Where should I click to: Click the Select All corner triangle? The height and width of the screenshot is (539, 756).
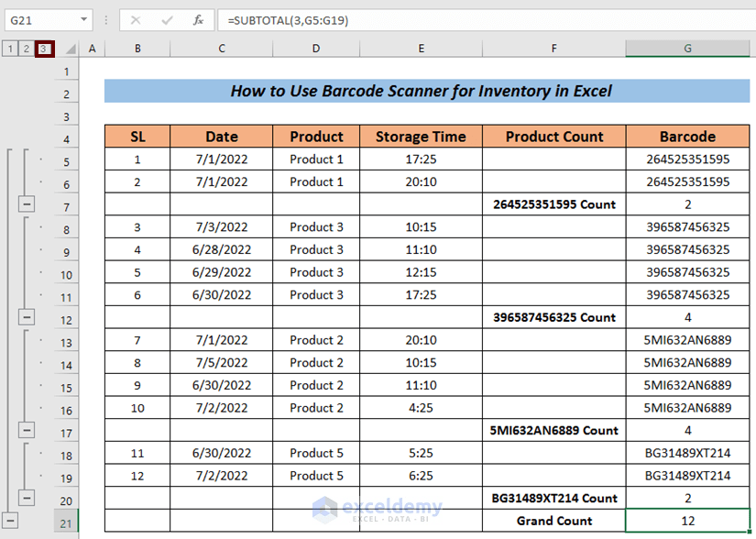(x=71, y=49)
